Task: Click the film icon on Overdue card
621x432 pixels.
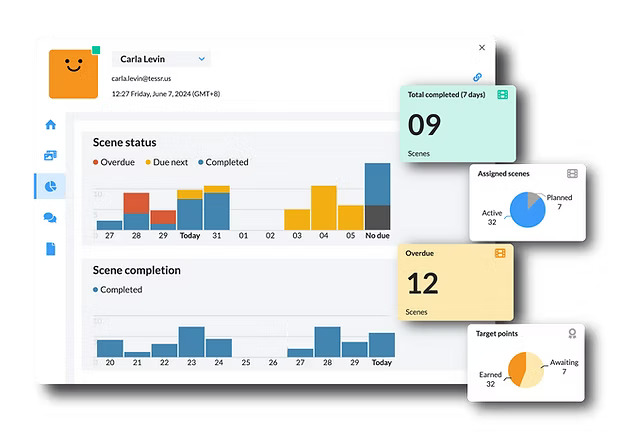Action: point(500,254)
